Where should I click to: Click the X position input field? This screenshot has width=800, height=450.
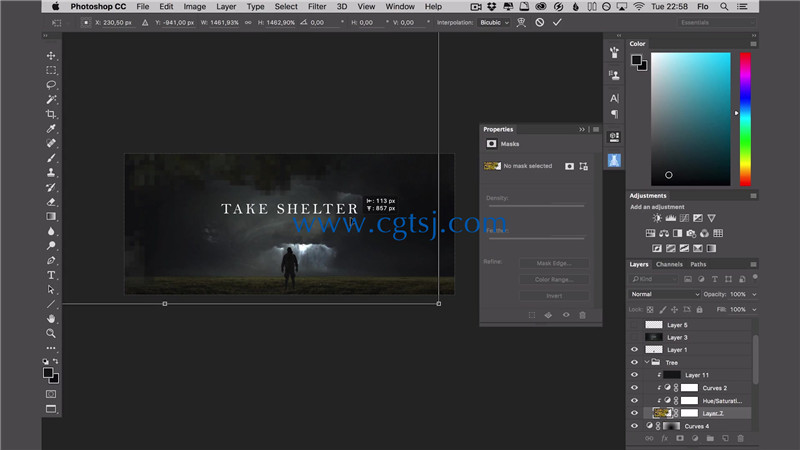(x=117, y=22)
